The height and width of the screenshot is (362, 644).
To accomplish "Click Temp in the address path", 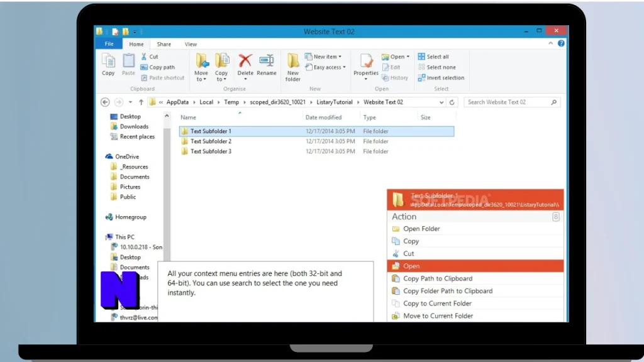I will [x=231, y=102].
